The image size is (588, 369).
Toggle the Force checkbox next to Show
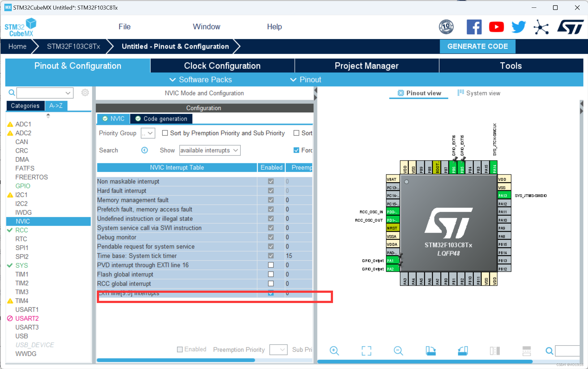point(296,150)
